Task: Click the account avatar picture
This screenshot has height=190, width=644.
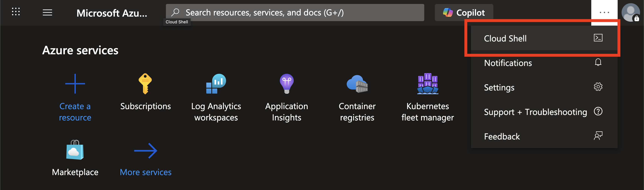Action: 631,12
